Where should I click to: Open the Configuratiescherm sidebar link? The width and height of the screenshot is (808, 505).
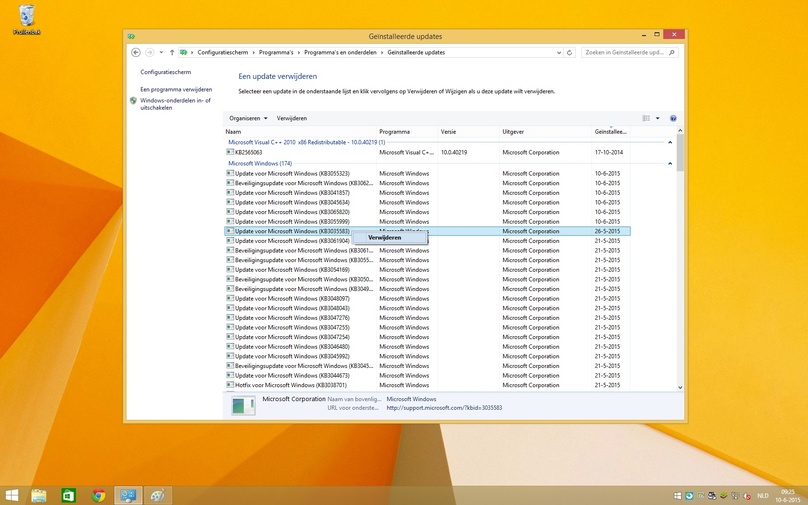pos(165,73)
